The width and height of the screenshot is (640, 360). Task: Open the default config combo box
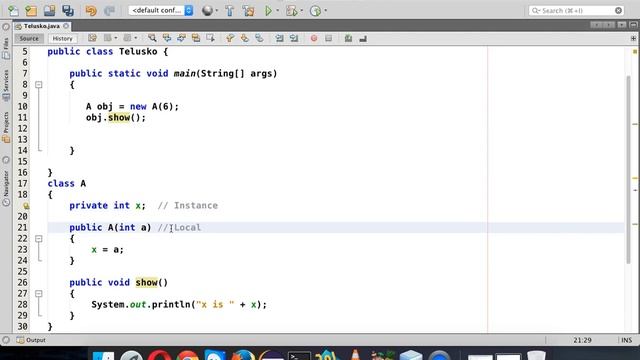(161, 11)
